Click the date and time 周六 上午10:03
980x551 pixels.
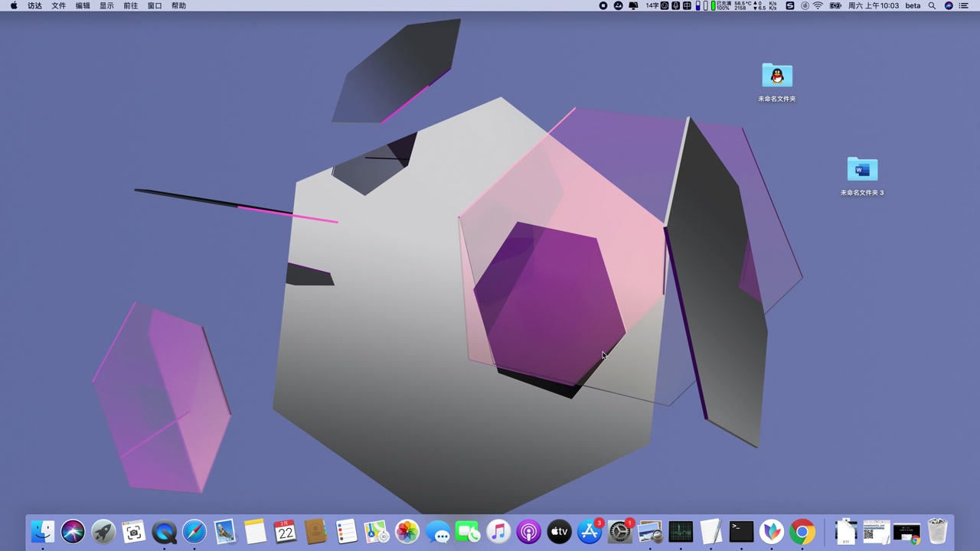coord(874,5)
